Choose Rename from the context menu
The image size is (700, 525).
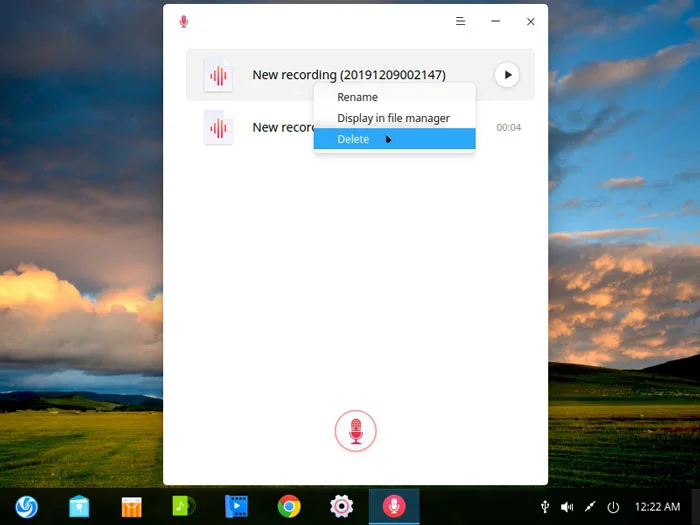[x=394, y=97]
